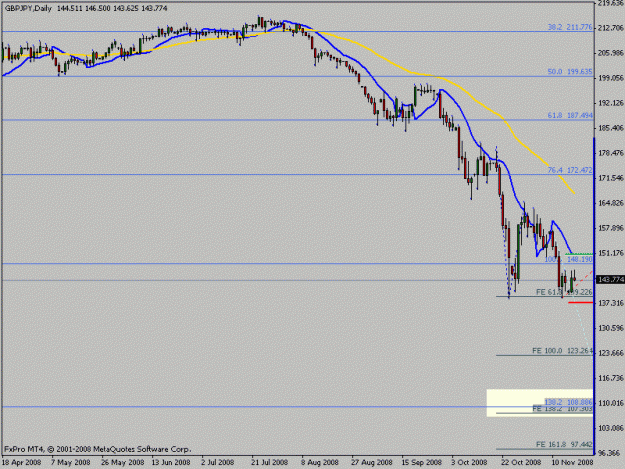Image resolution: width=625 pixels, height=469 pixels.
Task: Click the 212.706 price scale value
Action: coord(611,27)
